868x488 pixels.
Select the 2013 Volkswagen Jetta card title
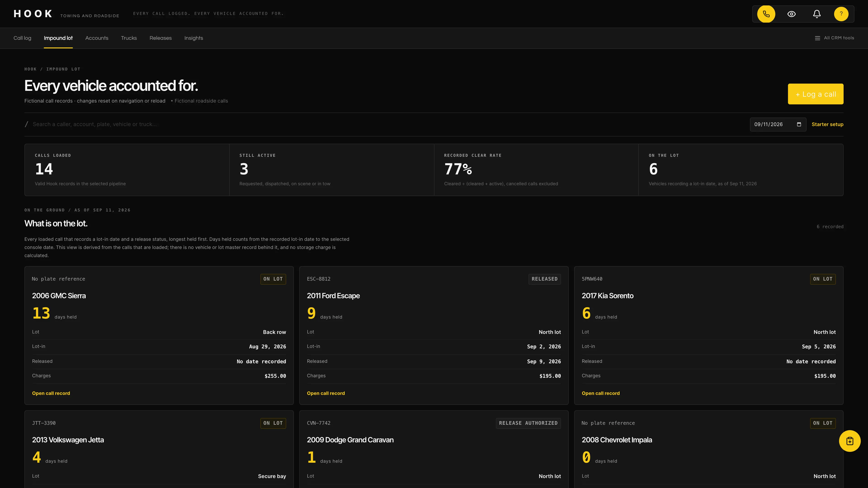(x=68, y=440)
